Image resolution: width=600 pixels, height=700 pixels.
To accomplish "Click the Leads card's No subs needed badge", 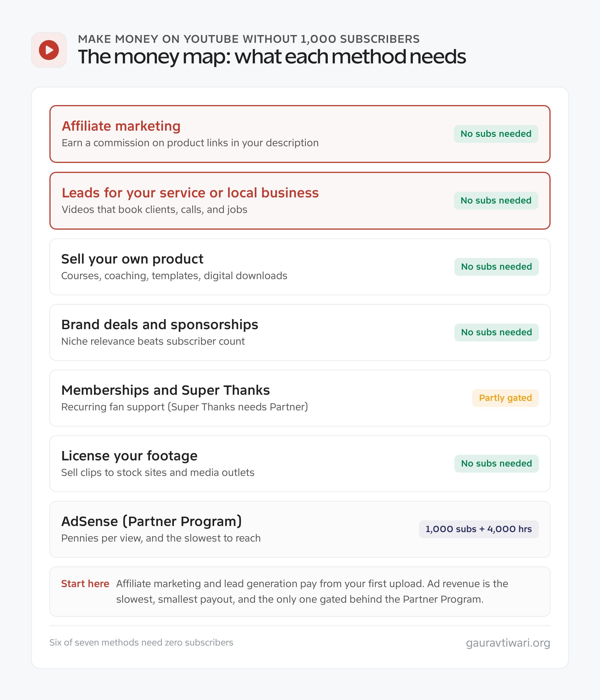I will (x=496, y=201).
